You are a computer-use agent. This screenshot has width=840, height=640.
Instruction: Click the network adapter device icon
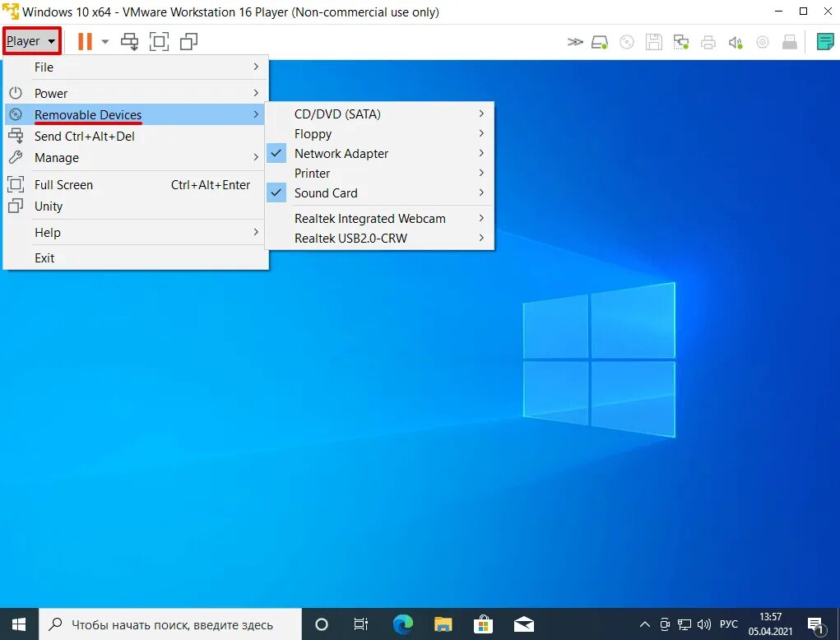[681, 42]
